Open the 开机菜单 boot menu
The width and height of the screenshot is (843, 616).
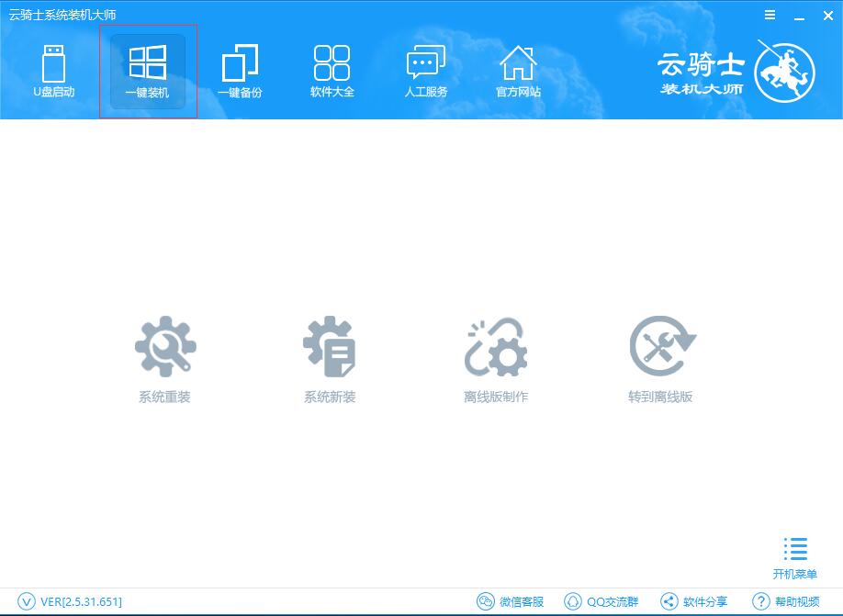click(x=795, y=558)
